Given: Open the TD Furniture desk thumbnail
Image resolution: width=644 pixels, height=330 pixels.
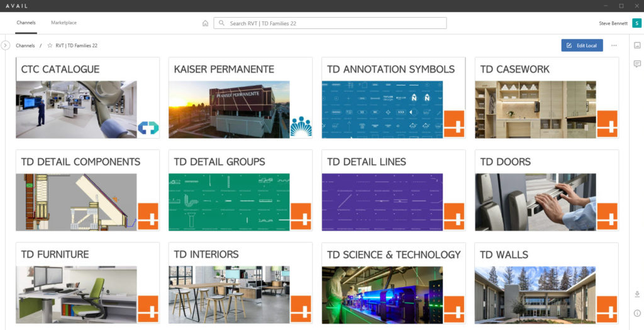Looking at the screenshot, I should pos(76,295).
